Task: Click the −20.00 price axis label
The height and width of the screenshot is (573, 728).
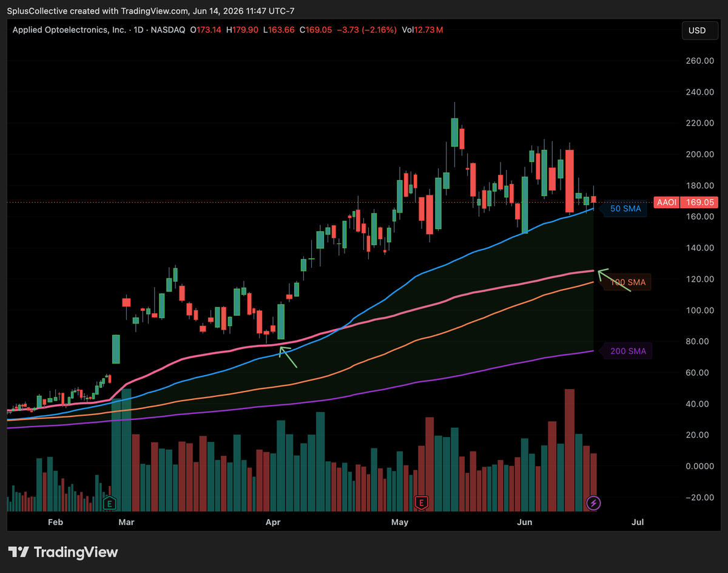Action: click(699, 497)
